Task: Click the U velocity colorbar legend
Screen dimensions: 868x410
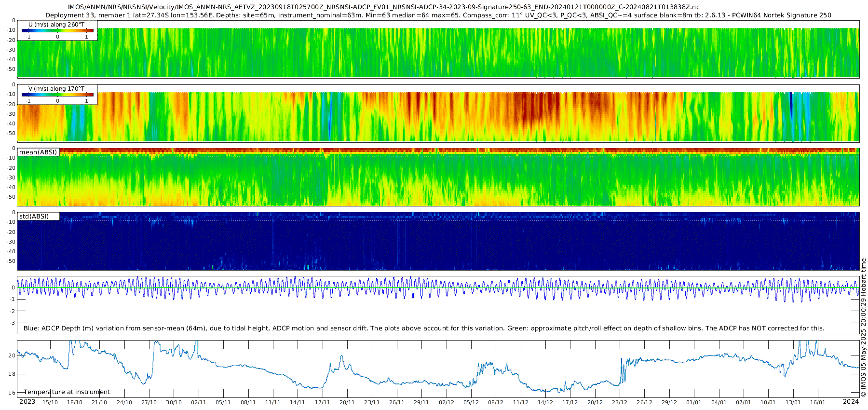Action: [57, 30]
